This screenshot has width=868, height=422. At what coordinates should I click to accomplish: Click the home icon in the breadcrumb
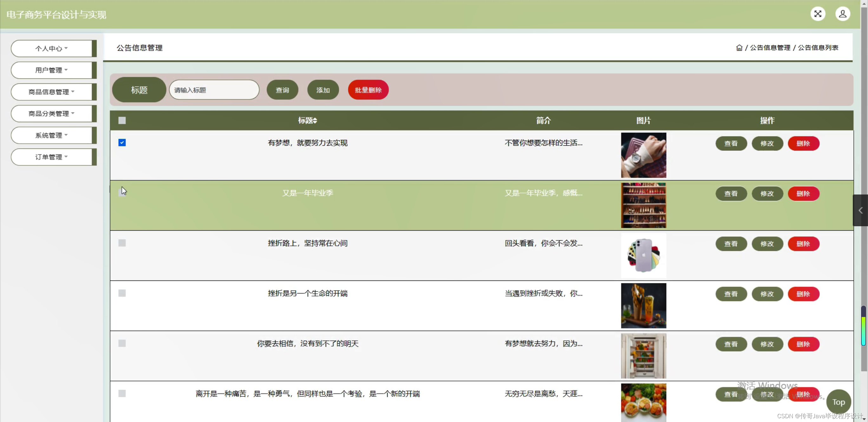[740, 48]
